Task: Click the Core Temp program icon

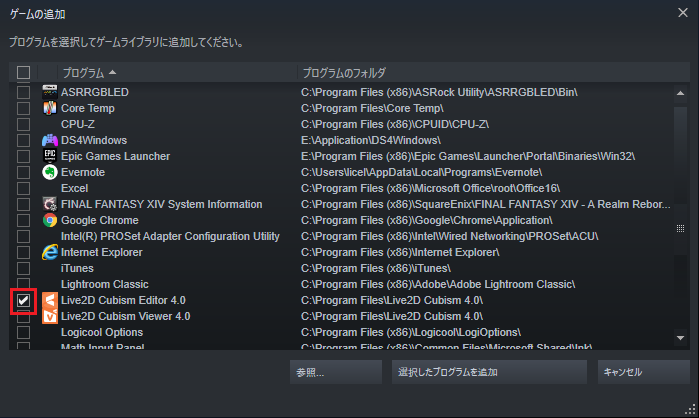Action: click(49, 108)
